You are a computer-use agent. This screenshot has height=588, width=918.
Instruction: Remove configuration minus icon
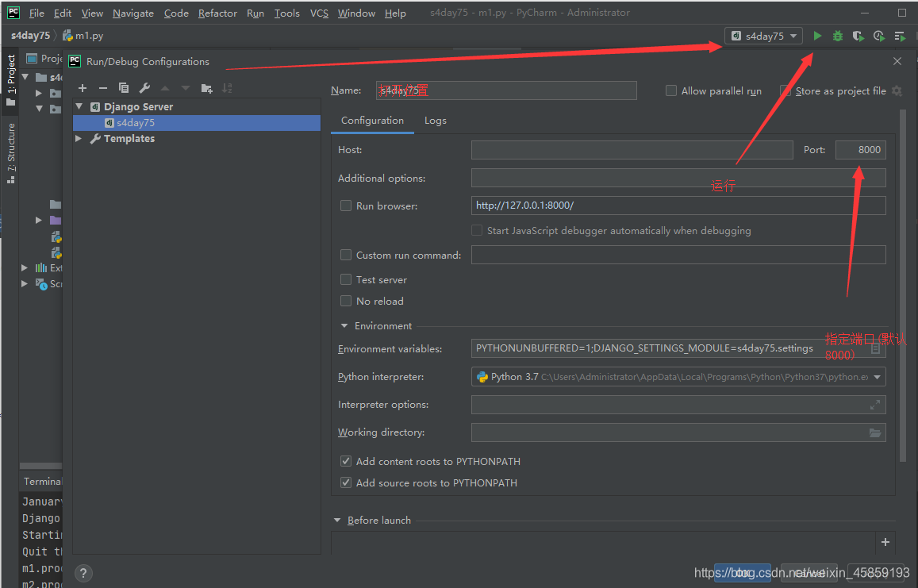click(x=103, y=88)
